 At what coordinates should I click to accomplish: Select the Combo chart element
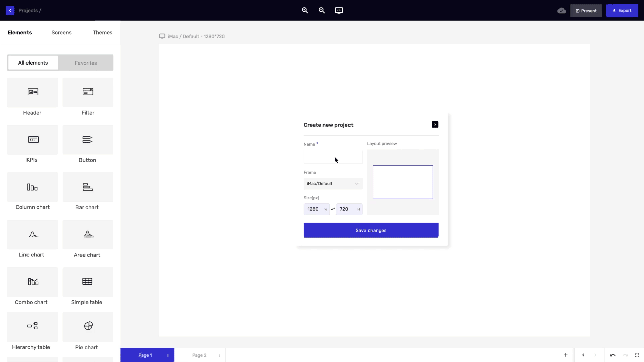coord(32,282)
